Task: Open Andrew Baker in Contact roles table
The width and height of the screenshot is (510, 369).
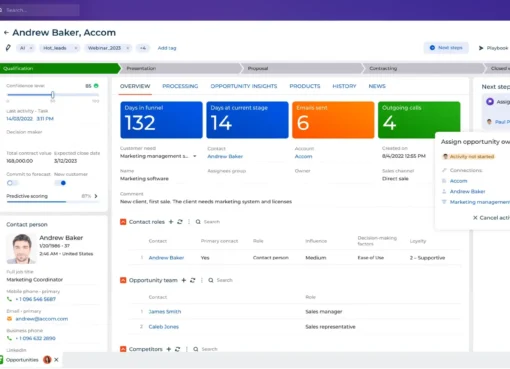Action: click(166, 258)
